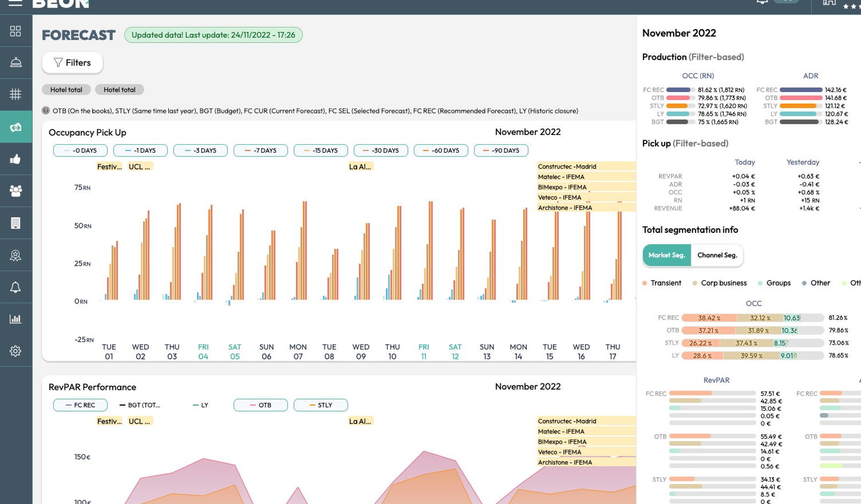The width and height of the screenshot is (861, 504).
Task: Click the LY Corp business segment 39.59 %
Action: coord(752,356)
